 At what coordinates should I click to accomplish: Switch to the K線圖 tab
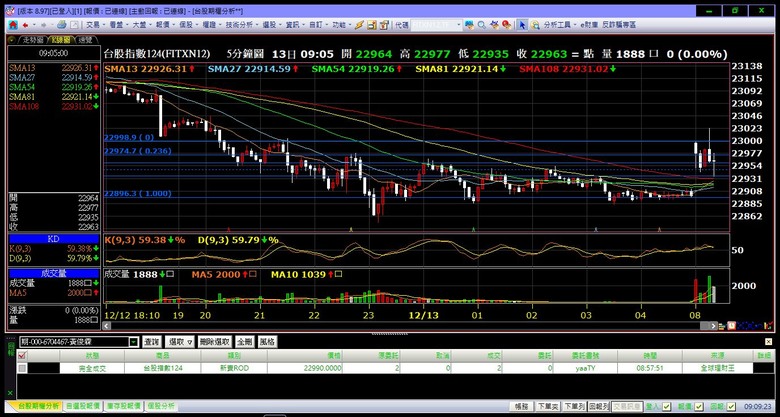tap(62, 39)
